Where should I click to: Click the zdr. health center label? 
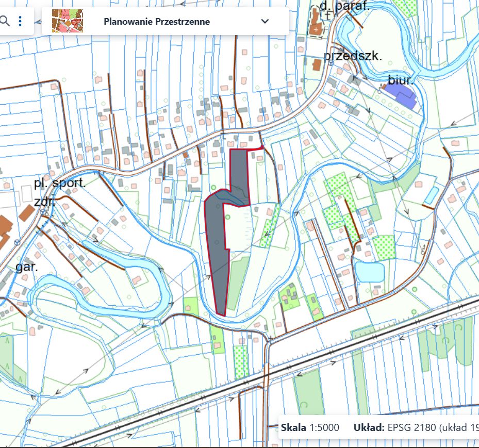pos(45,201)
